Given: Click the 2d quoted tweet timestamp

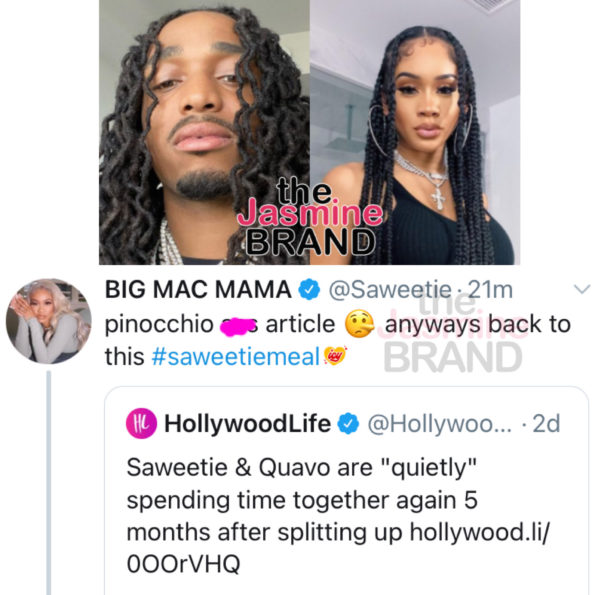Looking at the screenshot, I should coord(546,424).
